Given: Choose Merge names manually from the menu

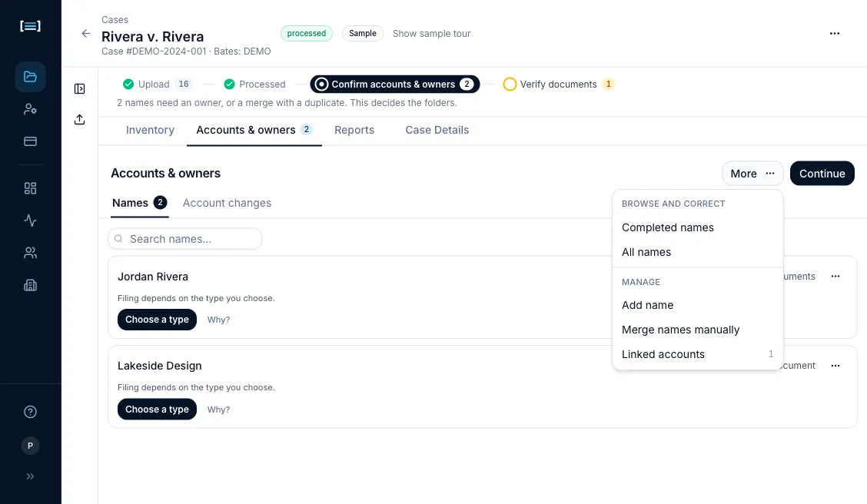Looking at the screenshot, I should click(698, 330).
